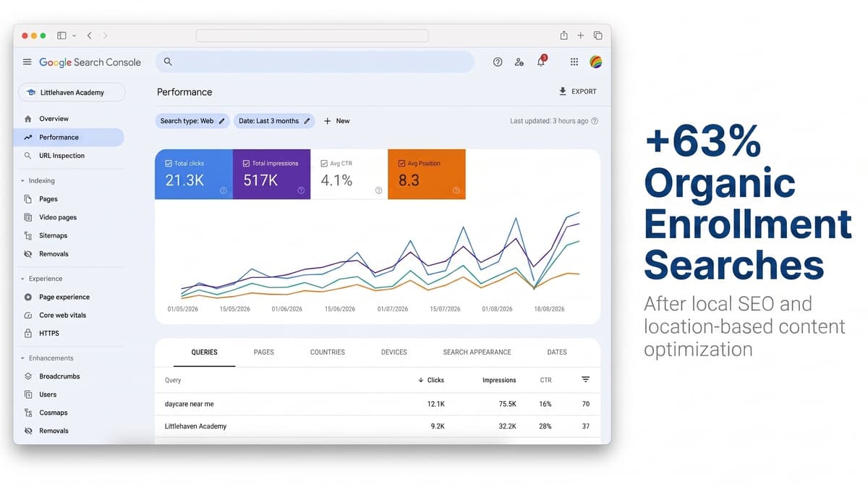Toggle the Total clicks checkbox

169,164
